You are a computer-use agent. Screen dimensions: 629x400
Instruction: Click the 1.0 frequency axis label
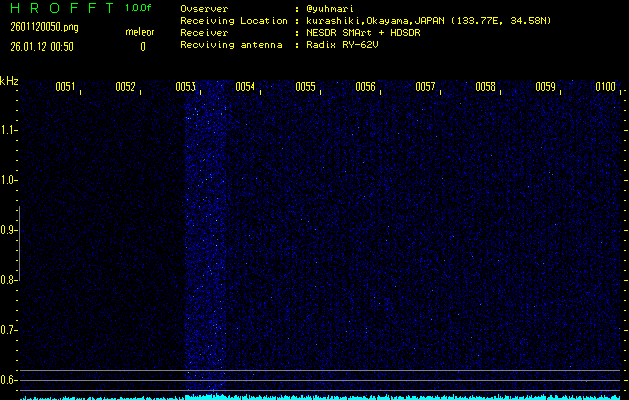[x=7, y=181]
